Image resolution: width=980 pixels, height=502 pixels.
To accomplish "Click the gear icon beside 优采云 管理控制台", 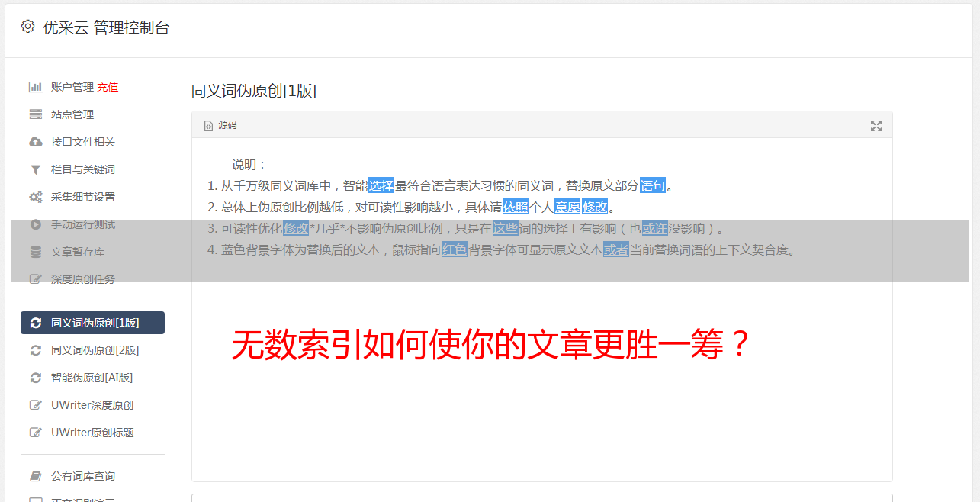I will coord(28,27).
